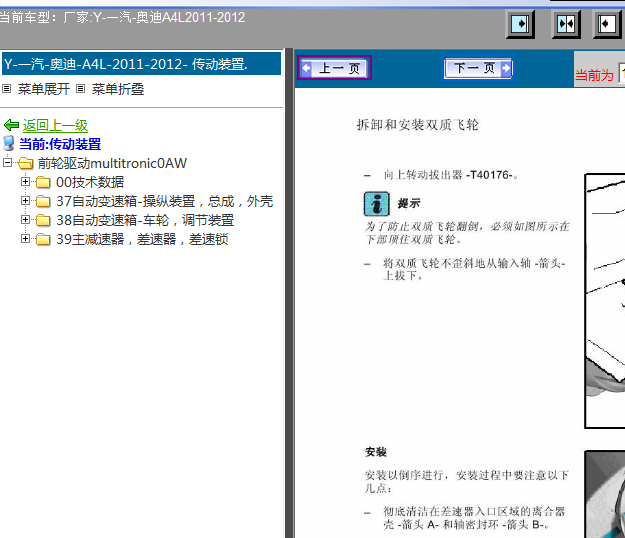The height and width of the screenshot is (538, 625).
Task: Click the flywheel removal diagram image
Action: (605, 301)
